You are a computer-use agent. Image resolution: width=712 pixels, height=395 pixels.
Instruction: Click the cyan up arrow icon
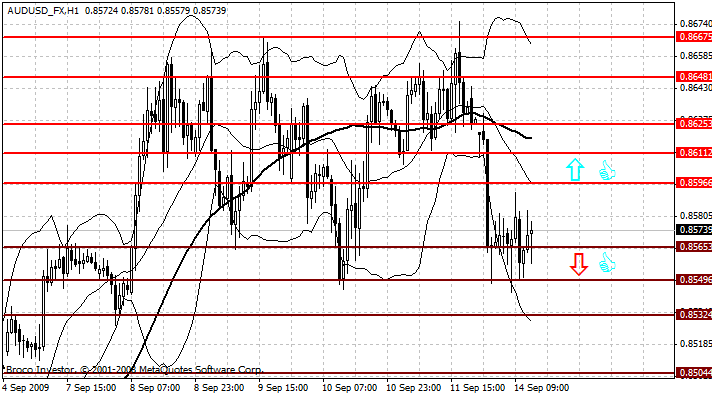(x=575, y=170)
